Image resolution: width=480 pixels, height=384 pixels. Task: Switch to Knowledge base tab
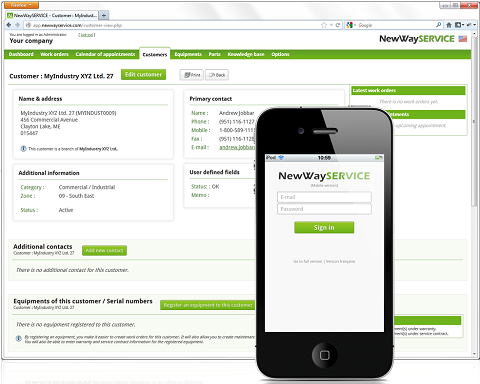click(x=246, y=54)
